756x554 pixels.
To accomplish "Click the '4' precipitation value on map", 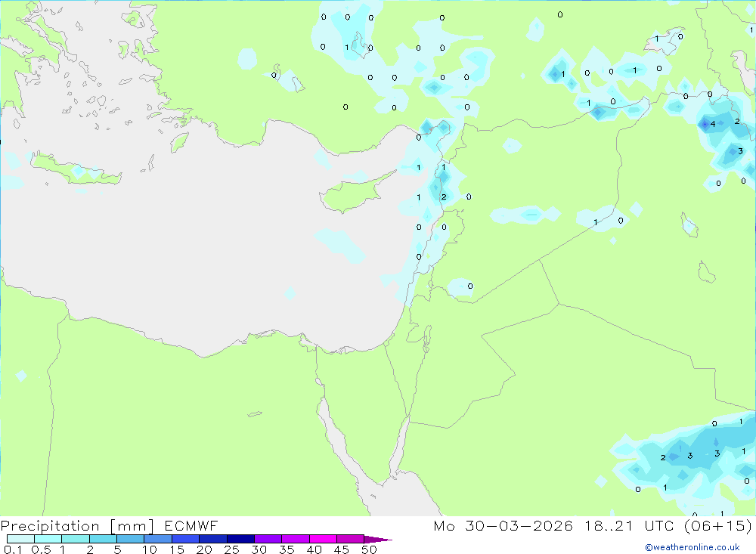I will (713, 124).
